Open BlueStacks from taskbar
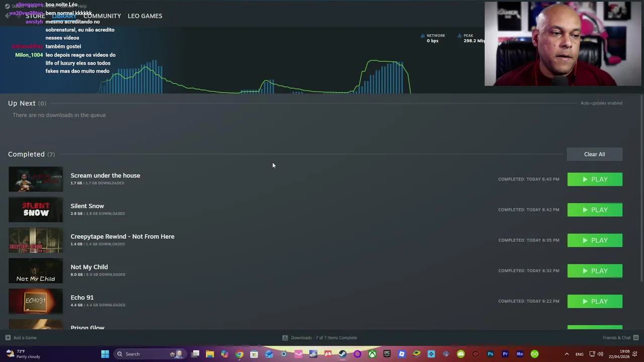This screenshot has height=362, width=644. click(x=417, y=354)
